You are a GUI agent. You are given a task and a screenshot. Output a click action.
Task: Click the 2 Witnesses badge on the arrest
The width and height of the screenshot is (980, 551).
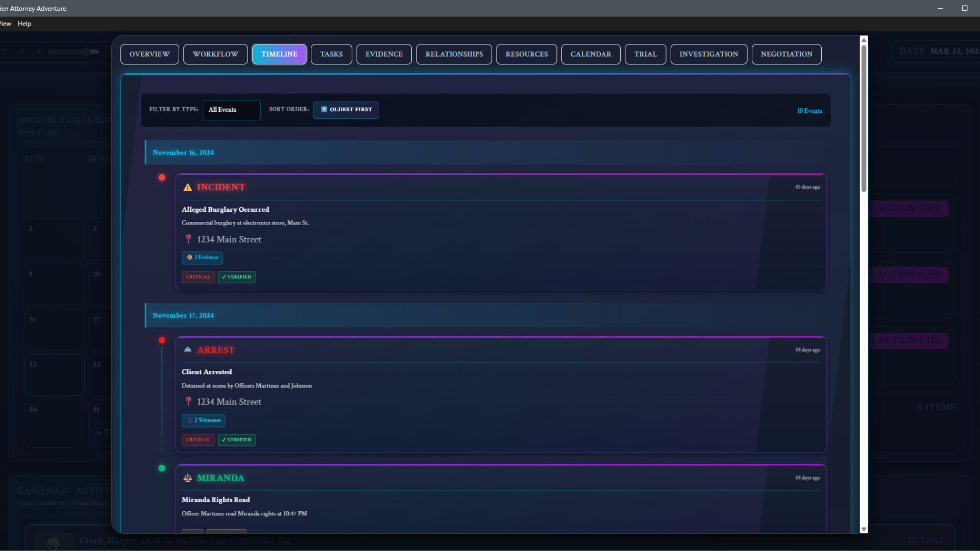pyautogui.click(x=203, y=420)
